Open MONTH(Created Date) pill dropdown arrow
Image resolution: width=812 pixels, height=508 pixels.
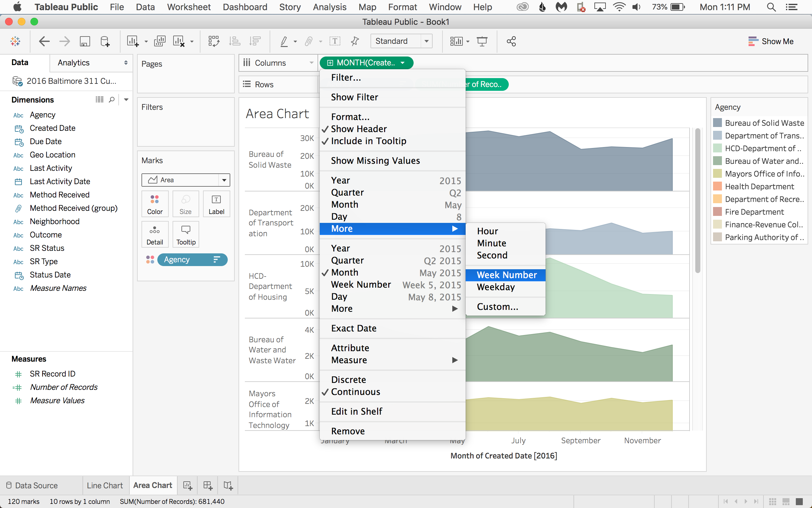tap(403, 63)
